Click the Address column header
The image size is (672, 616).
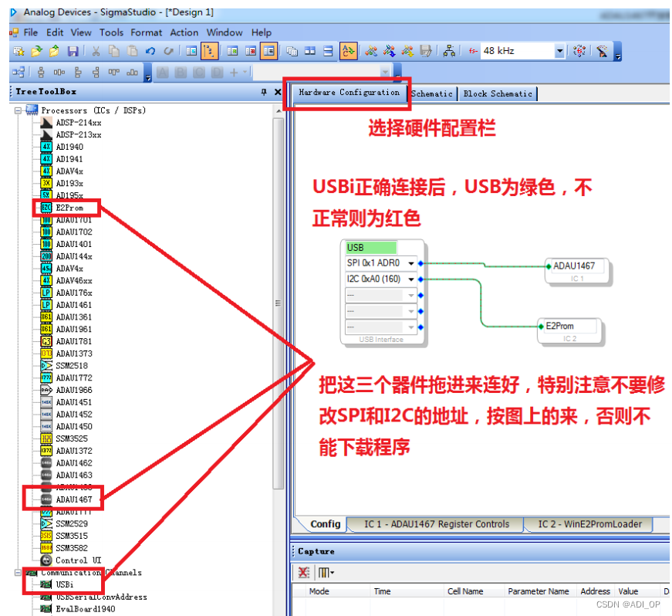point(595,591)
